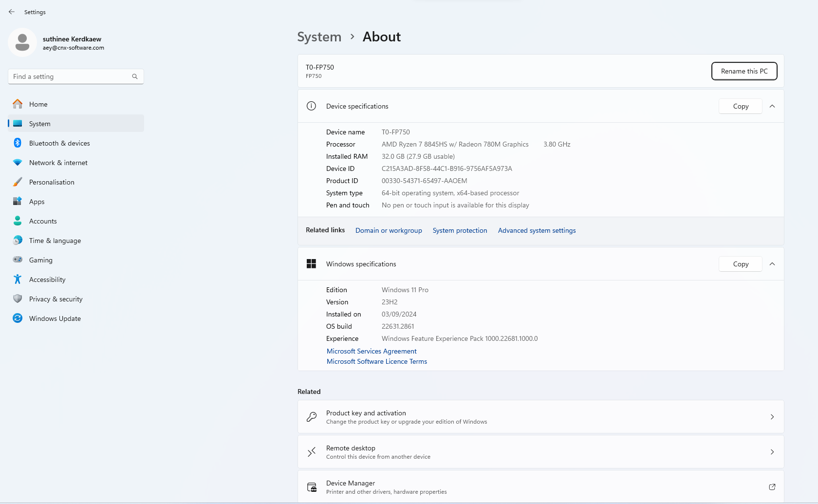Viewport: 818px width, 504px height.
Task: Open Accounts settings
Action: [x=76, y=221]
